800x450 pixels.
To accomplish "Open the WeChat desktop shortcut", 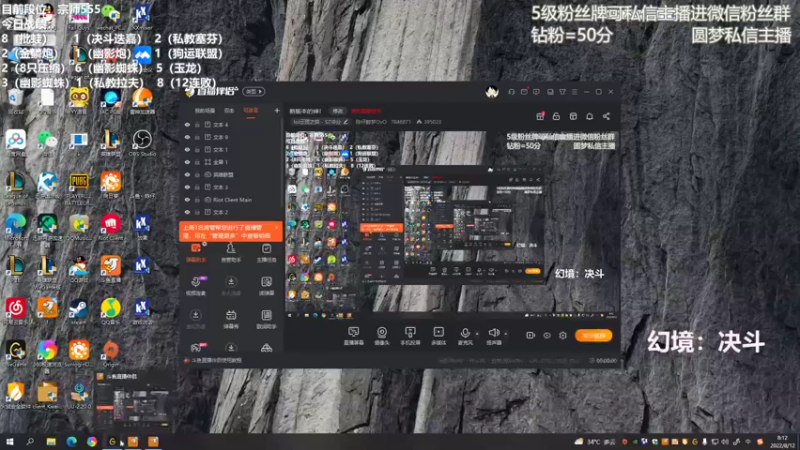I will [x=47, y=142].
